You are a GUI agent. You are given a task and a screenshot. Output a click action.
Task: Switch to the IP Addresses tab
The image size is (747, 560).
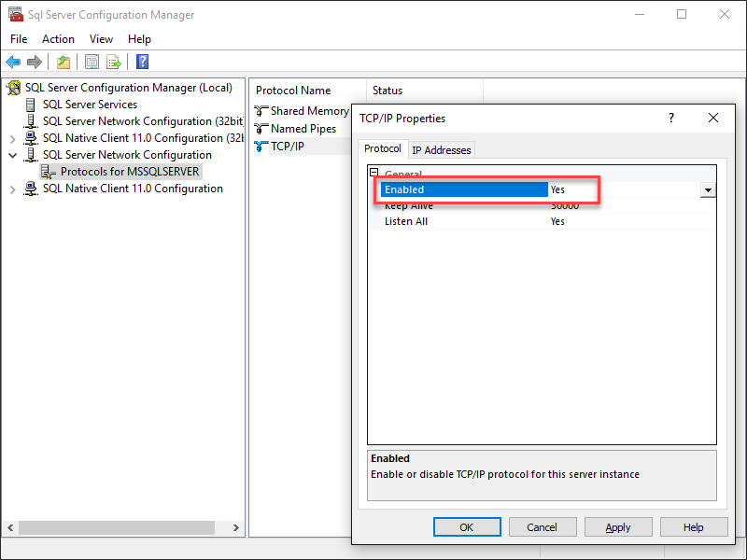(441, 150)
